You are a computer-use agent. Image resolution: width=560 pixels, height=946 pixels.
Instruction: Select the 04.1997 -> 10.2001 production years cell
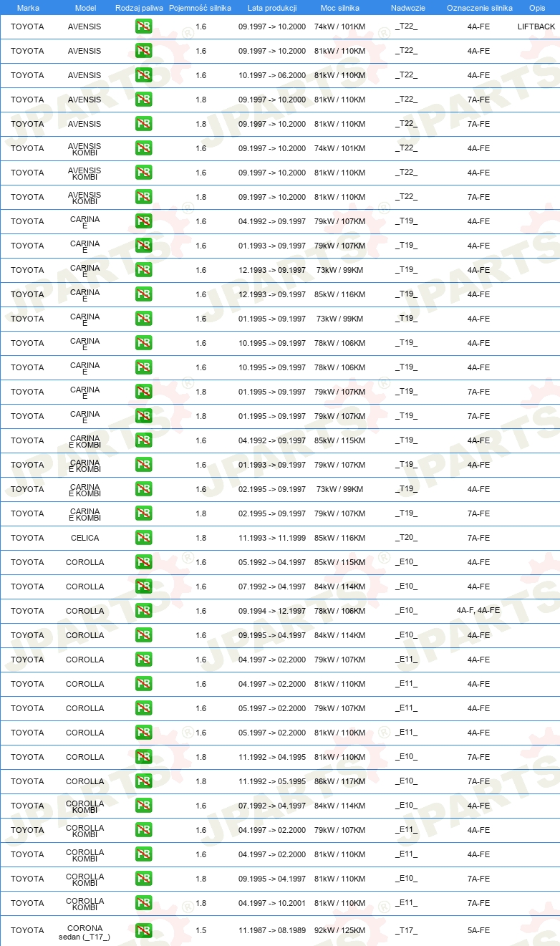272,903
